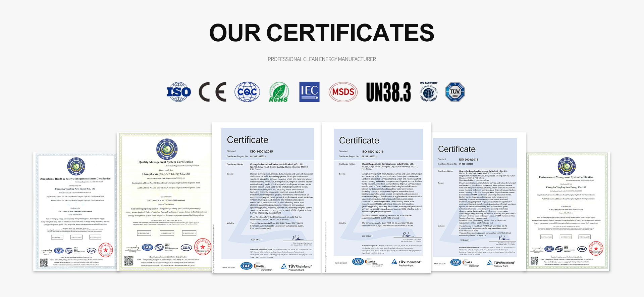The image size is (644, 297).
Task: Click registration number "01 213 1833055"
Action: click(x=369, y=156)
